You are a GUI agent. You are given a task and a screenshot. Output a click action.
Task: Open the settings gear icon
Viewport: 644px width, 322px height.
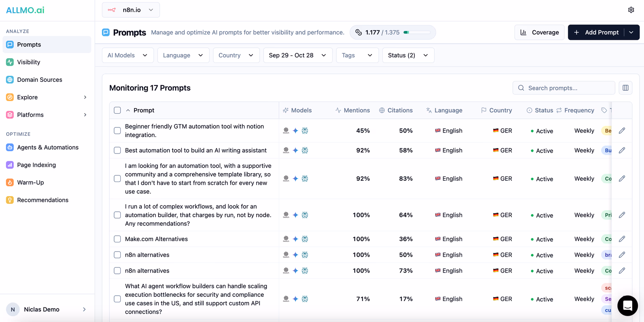[631, 10]
